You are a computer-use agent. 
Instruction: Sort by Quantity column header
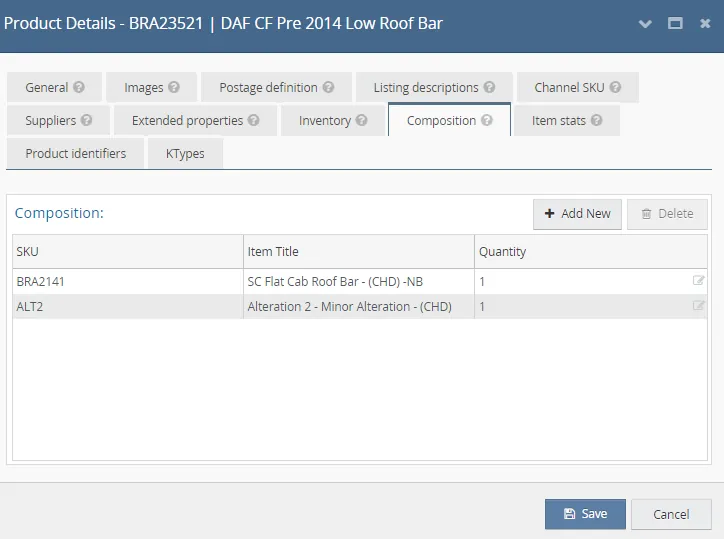591,252
